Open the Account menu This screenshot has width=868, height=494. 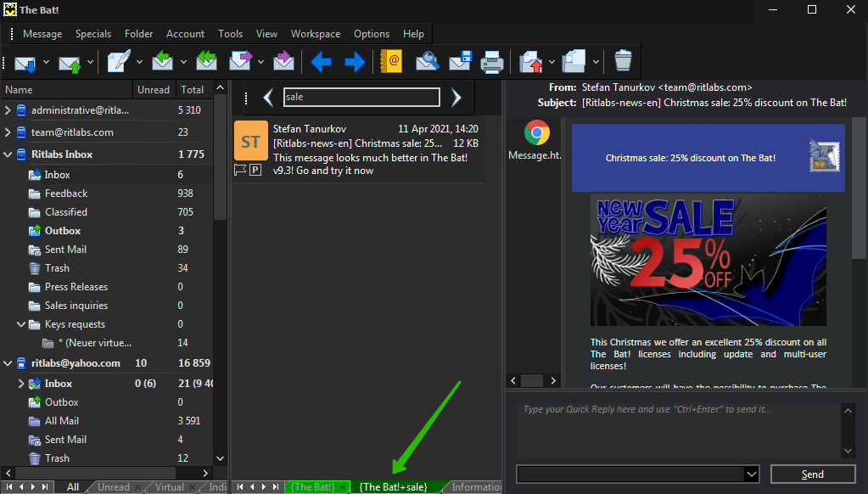pos(186,34)
